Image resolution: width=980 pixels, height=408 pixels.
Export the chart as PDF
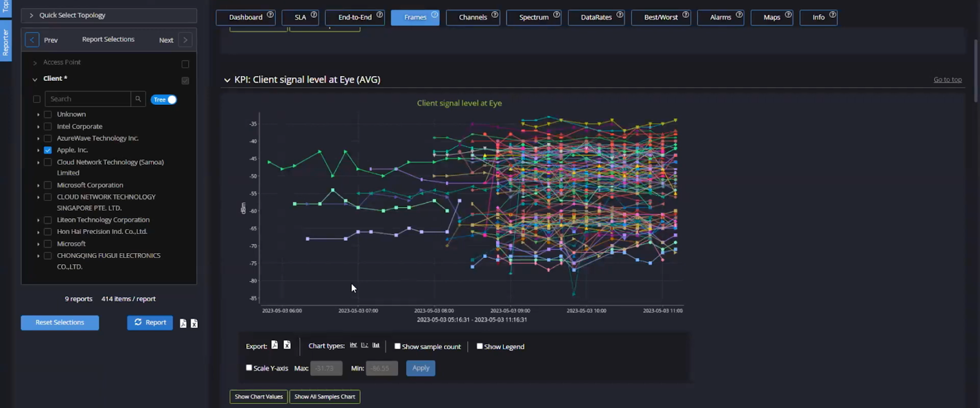[274, 346]
